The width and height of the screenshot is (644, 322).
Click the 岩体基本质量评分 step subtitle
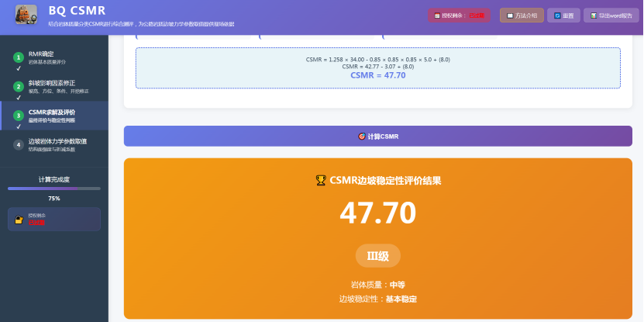(x=46, y=62)
